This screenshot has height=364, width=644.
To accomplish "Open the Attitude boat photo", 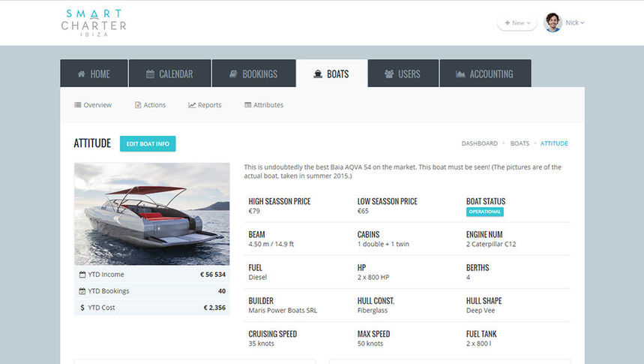I will tap(151, 214).
